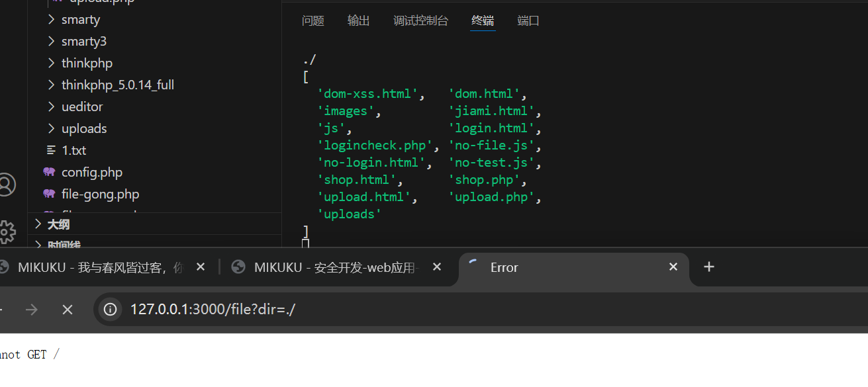
Task: Go forward in browser history
Action: tap(31, 309)
